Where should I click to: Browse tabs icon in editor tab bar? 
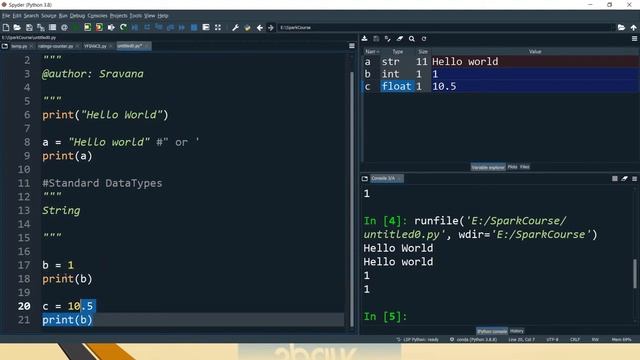point(5,46)
